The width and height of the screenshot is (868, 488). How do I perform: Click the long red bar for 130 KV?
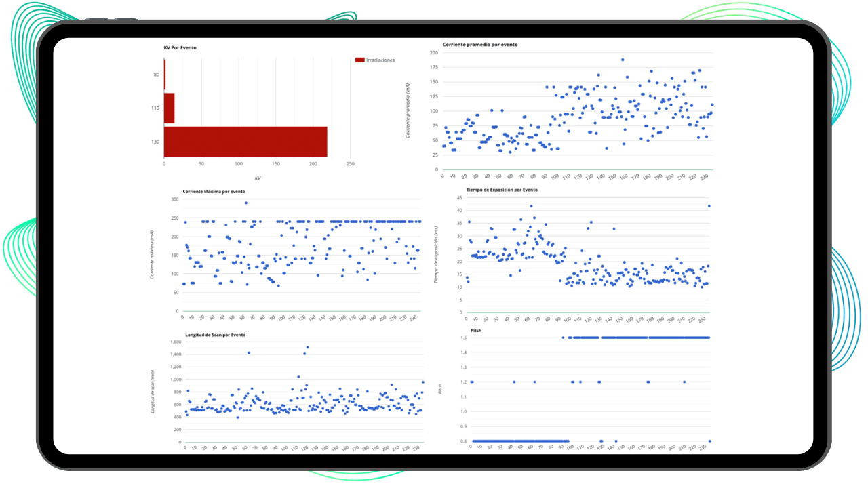click(245, 142)
